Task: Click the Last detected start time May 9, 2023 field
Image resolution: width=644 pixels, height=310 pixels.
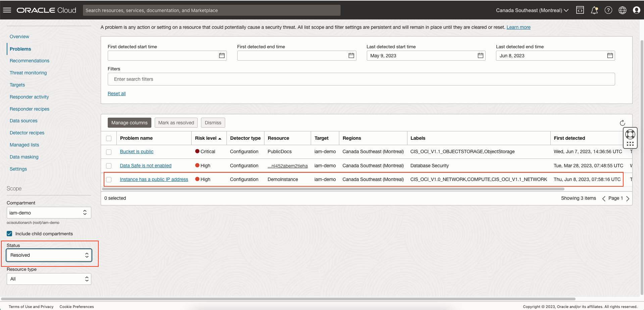Action: point(426,56)
